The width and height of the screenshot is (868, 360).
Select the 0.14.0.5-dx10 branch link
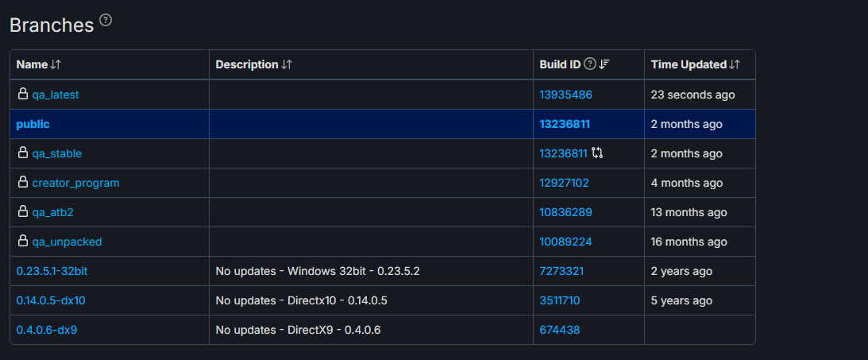click(51, 300)
